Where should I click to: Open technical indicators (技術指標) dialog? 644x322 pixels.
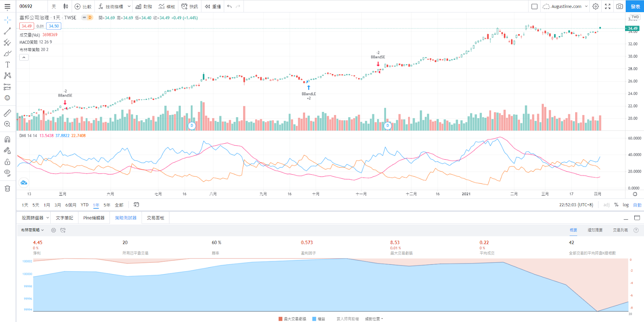click(x=111, y=6)
